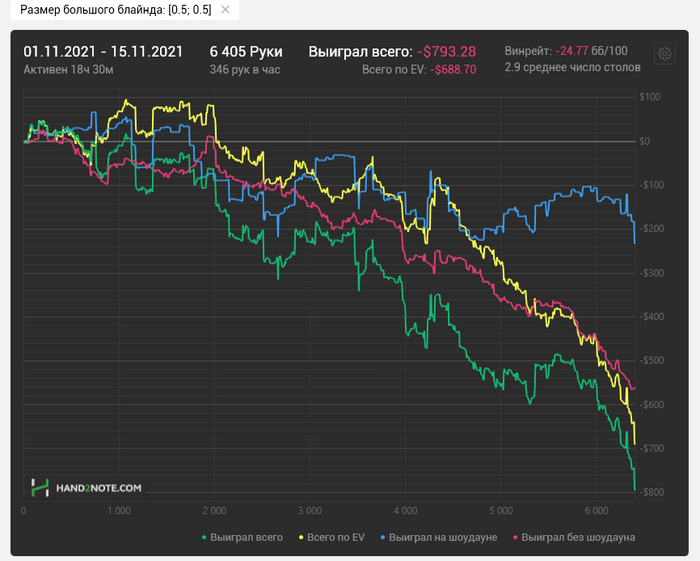Click the Hand2Note logo icon
The image size is (700, 561).
tap(40, 488)
